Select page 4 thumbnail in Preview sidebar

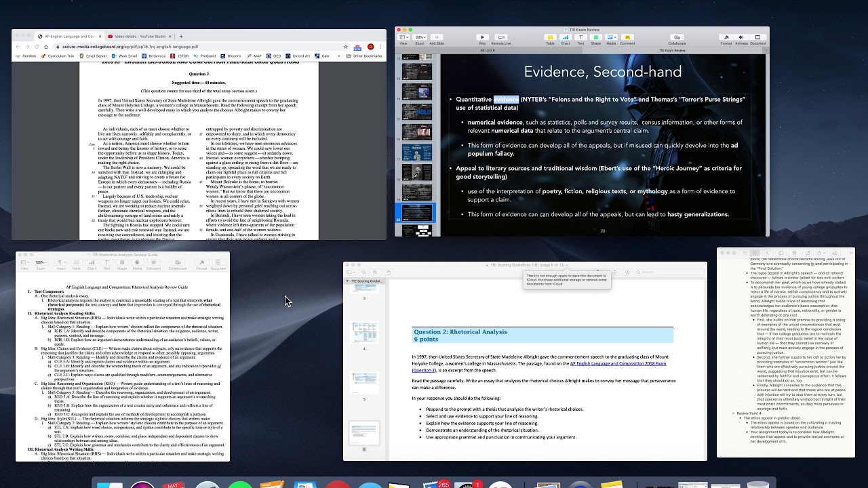pyautogui.click(x=365, y=333)
